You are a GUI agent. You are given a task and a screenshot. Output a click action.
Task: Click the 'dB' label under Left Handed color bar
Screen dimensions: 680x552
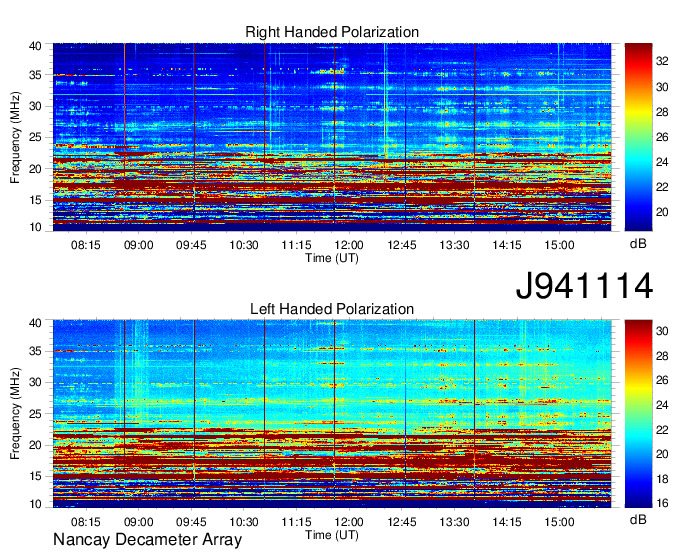[638, 519]
